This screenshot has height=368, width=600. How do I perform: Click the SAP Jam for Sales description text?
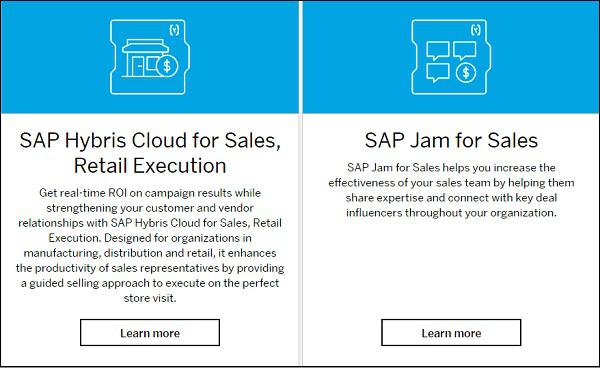pos(451,190)
